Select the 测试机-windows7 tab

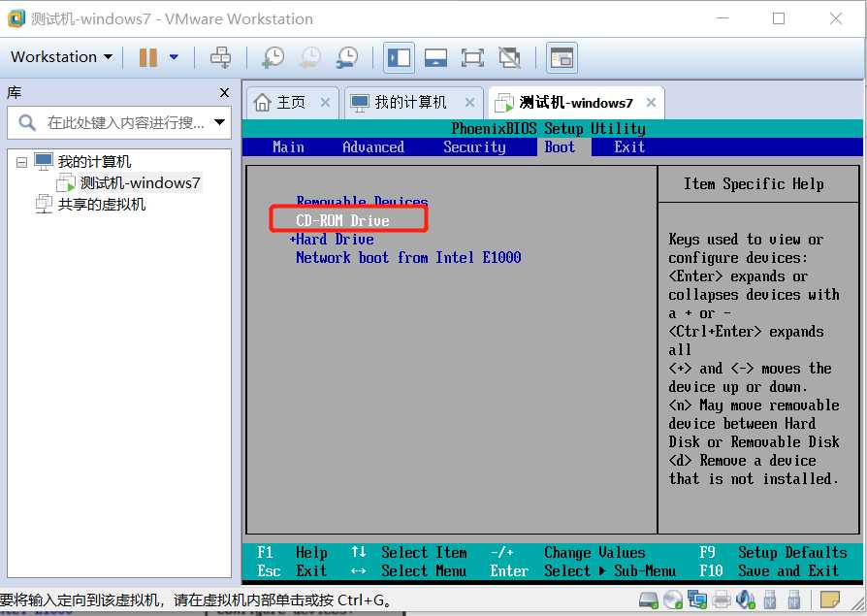pyautogui.click(x=576, y=102)
